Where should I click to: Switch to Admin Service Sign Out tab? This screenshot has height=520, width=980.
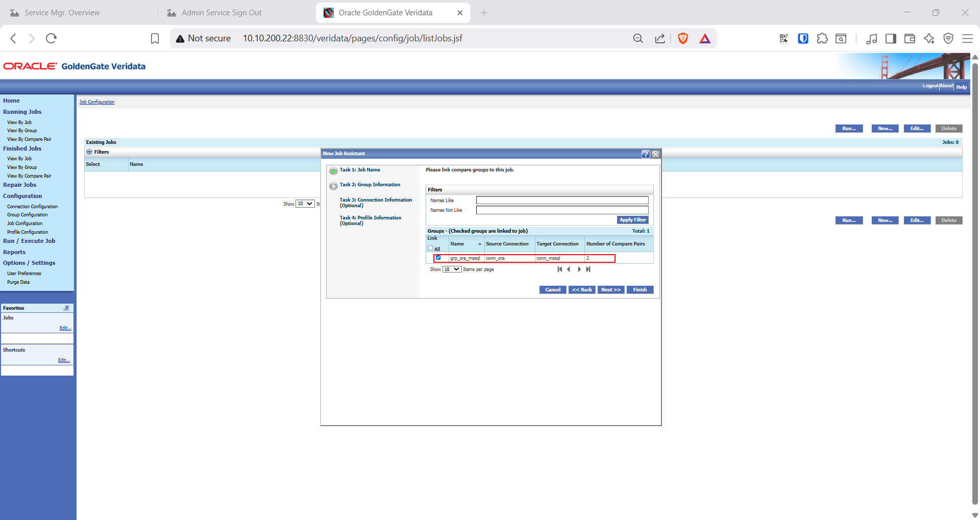(222, 13)
